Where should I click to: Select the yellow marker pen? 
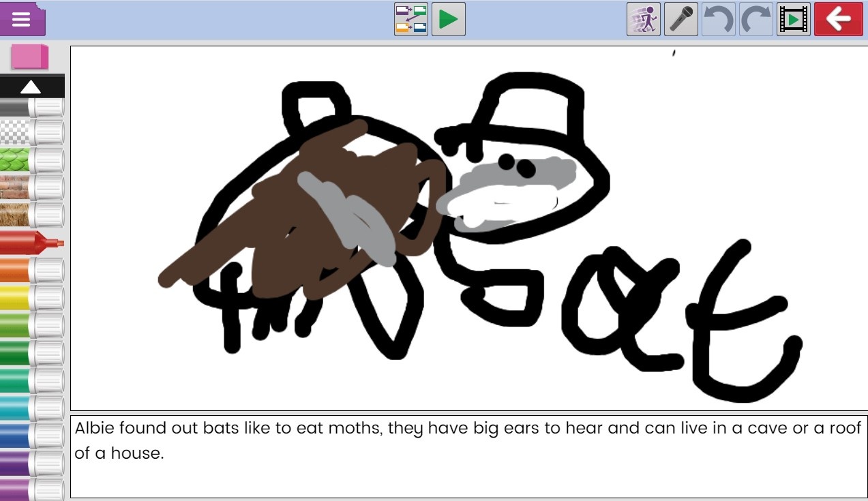click(x=31, y=297)
